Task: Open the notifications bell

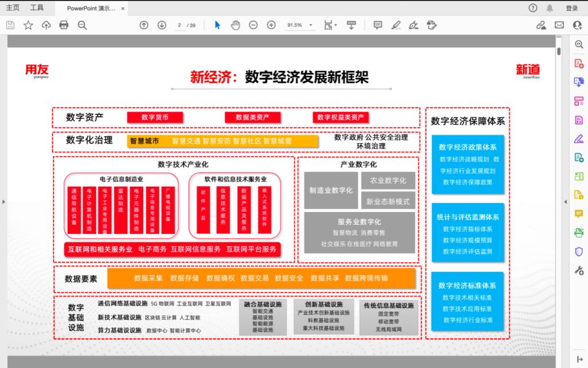Action: [550, 8]
